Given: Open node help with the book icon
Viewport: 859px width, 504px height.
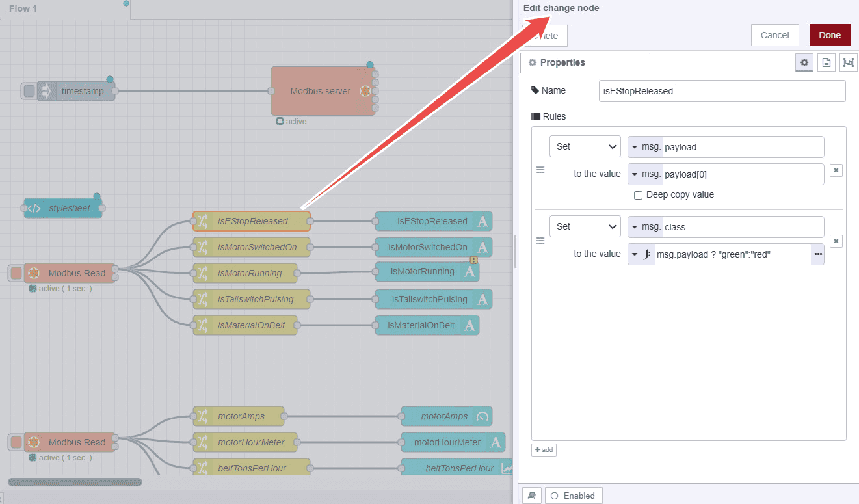Looking at the screenshot, I should [531, 495].
